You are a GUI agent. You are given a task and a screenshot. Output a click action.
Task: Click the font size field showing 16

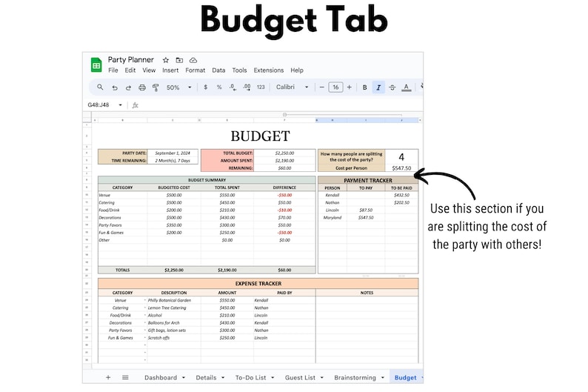point(335,87)
